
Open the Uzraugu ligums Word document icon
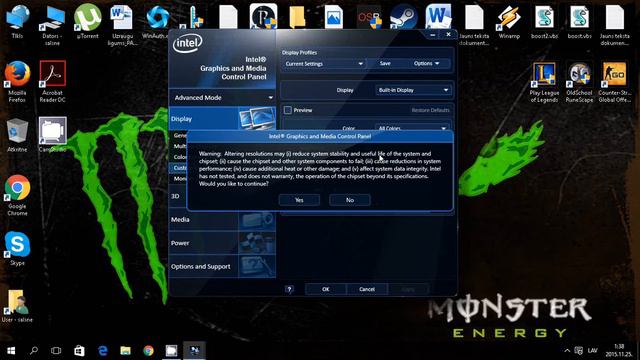point(122,24)
